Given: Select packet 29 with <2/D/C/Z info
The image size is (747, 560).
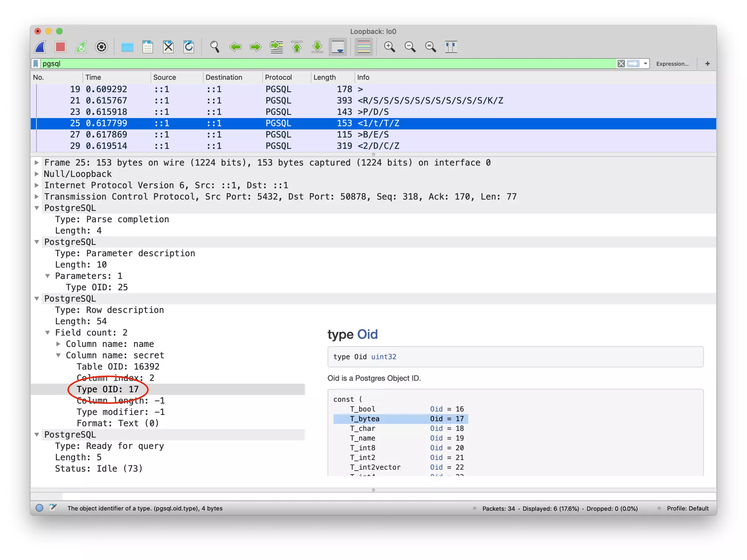Looking at the screenshot, I should 373,146.
